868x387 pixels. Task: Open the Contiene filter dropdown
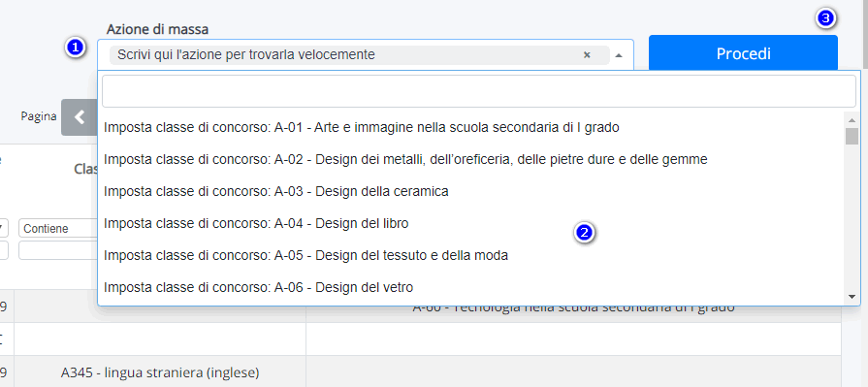58,228
